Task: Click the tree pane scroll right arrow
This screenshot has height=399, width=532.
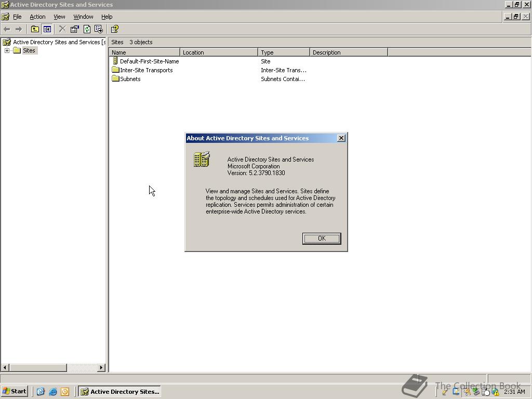Action: tap(101, 367)
